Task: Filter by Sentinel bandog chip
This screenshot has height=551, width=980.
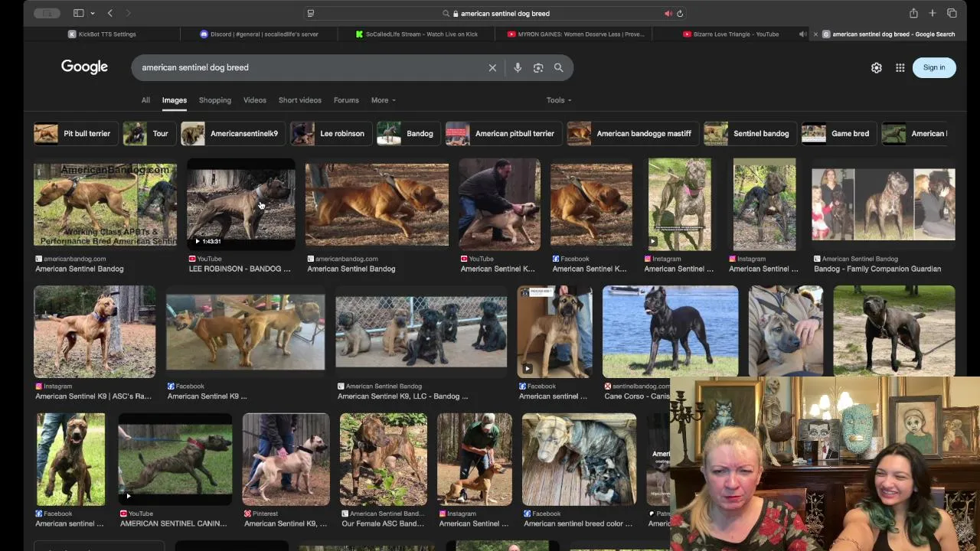Action: (x=750, y=133)
